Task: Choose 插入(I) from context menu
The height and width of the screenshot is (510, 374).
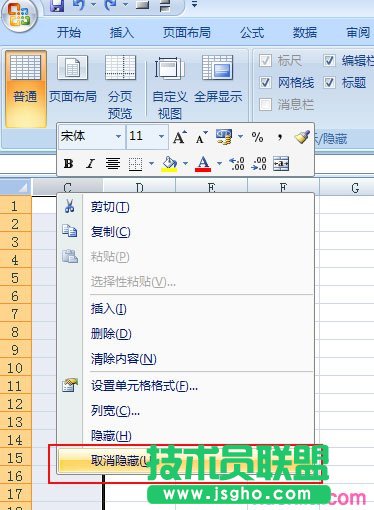Action: (185, 309)
